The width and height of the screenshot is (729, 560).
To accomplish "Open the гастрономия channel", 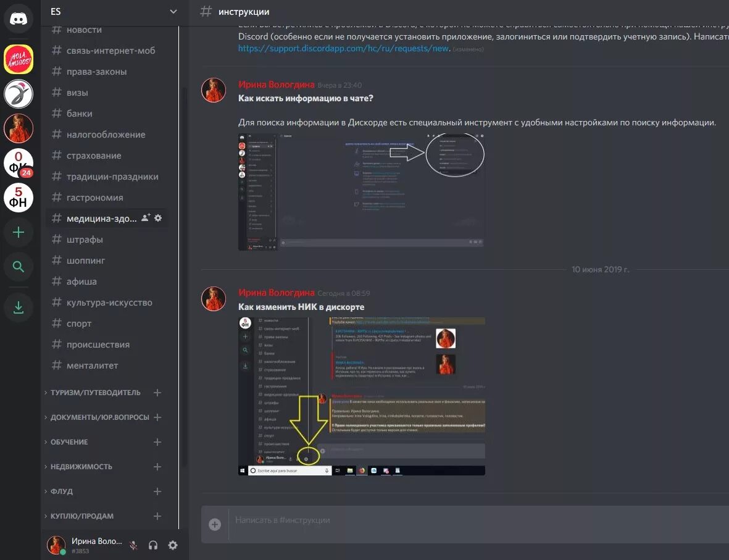I will pyautogui.click(x=106, y=198).
